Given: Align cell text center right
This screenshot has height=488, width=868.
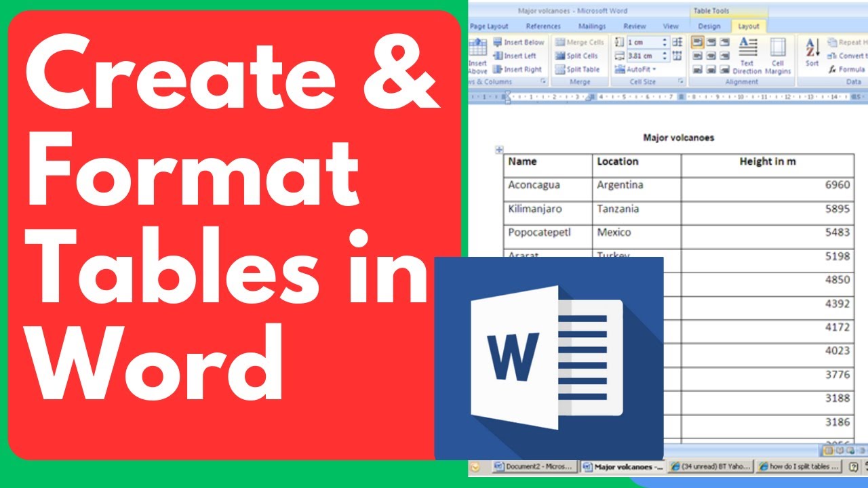Looking at the screenshot, I should (724, 56).
